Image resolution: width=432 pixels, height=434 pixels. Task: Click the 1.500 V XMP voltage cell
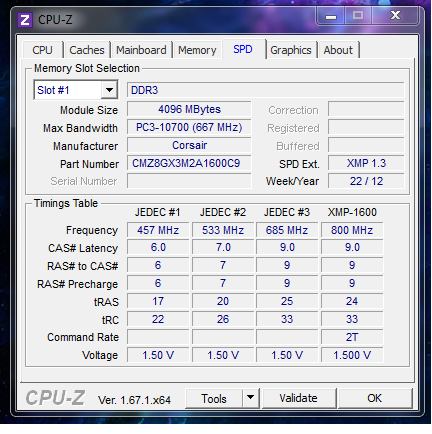(352, 355)
